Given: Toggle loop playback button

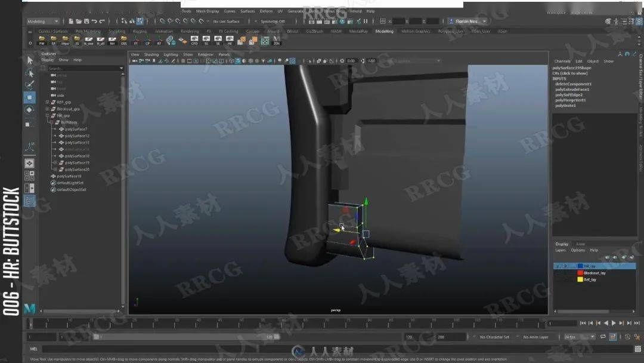Looking at the screenshot, I should pos(602,337).
